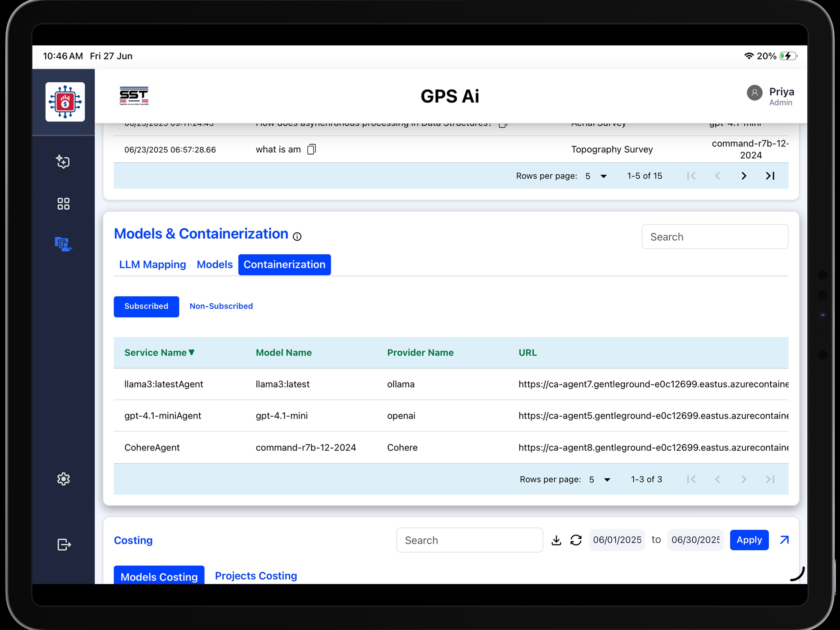This screenshot has width=840, height=630.
Task: Open the admin management icon in the sidebar
Action: click(63, 244)
